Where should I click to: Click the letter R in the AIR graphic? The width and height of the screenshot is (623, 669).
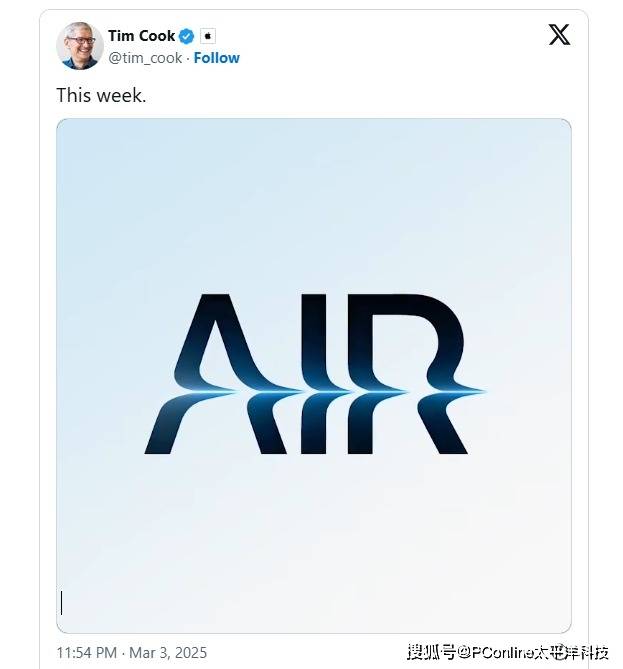pos(410,374)
